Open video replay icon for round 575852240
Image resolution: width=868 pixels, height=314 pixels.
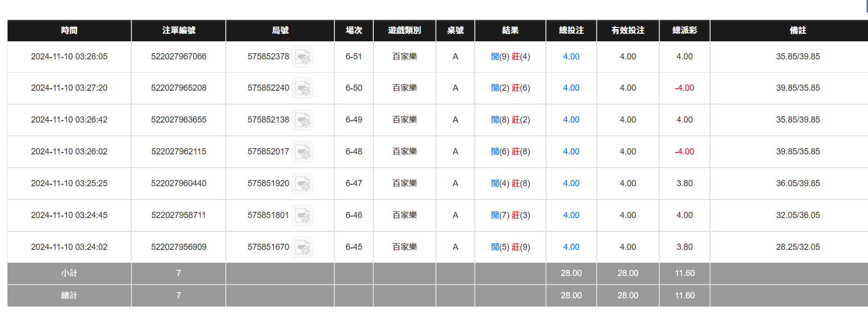tap(302, 88)
